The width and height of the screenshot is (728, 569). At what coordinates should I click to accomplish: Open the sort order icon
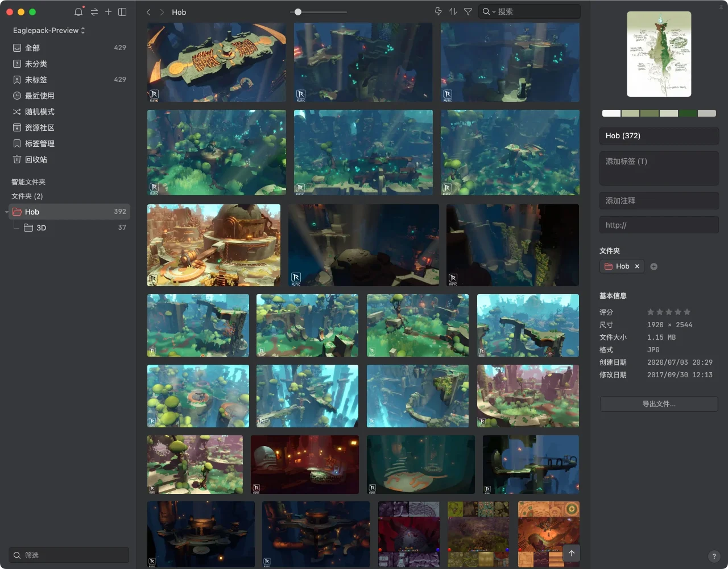pyautogui.click(x=453, y=11)
